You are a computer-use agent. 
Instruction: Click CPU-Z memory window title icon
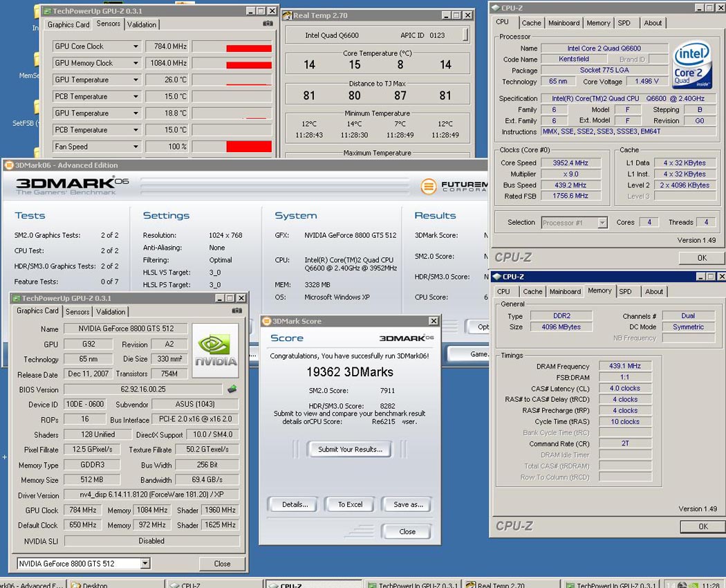(497, 277)
